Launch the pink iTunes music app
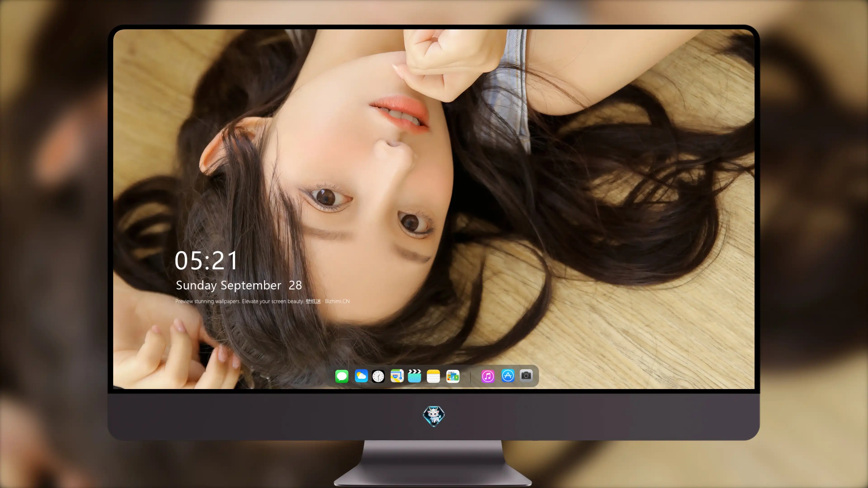 (x=488, y=376)
